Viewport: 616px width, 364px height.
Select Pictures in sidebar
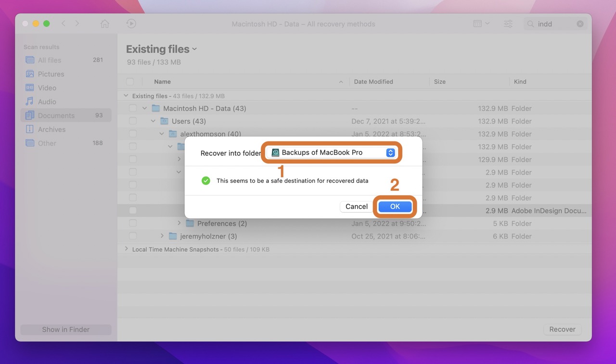(66, 74)
